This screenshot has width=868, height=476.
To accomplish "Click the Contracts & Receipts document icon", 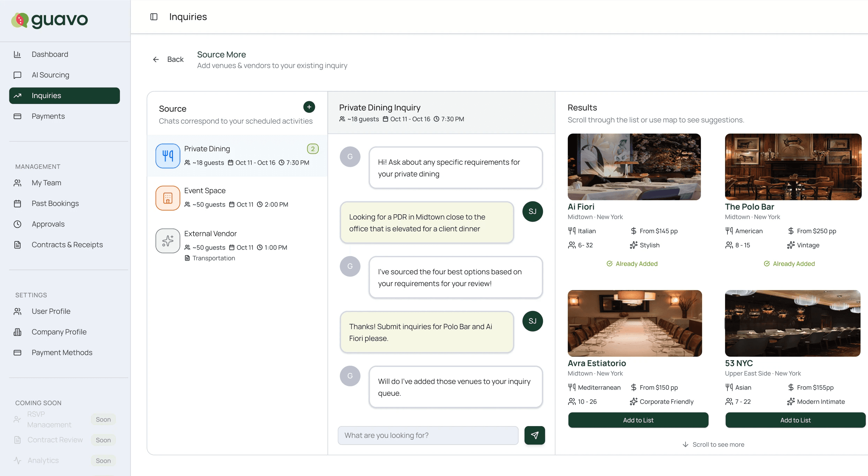I will pos(17,245).
